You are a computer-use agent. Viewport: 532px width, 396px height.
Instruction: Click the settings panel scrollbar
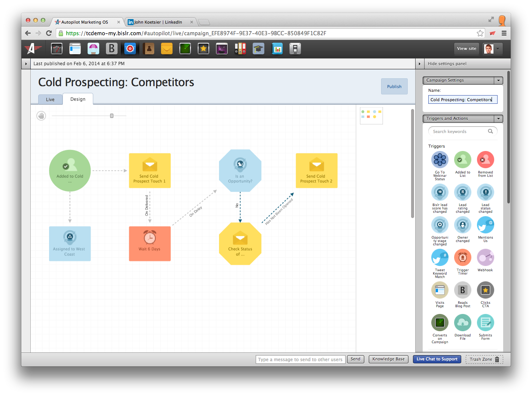click(508, 137)
